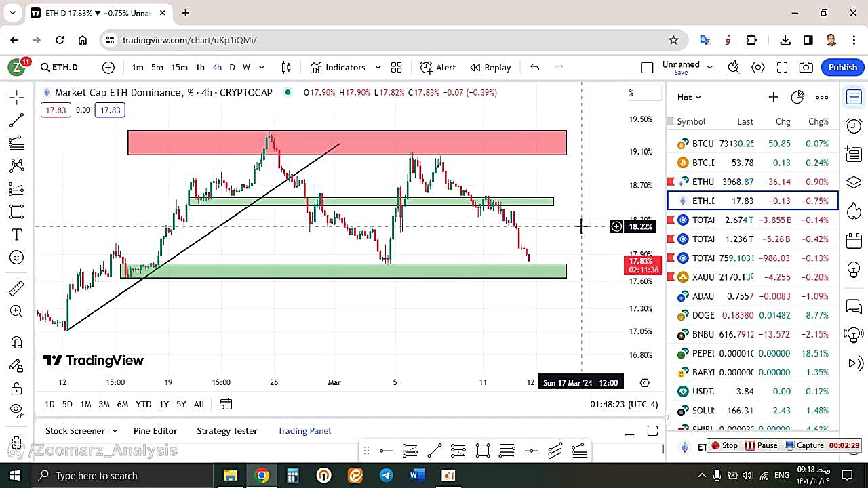The image size is (868, 488).
Task: Open ETH.D symbol search box
Action: click(60, 67)
